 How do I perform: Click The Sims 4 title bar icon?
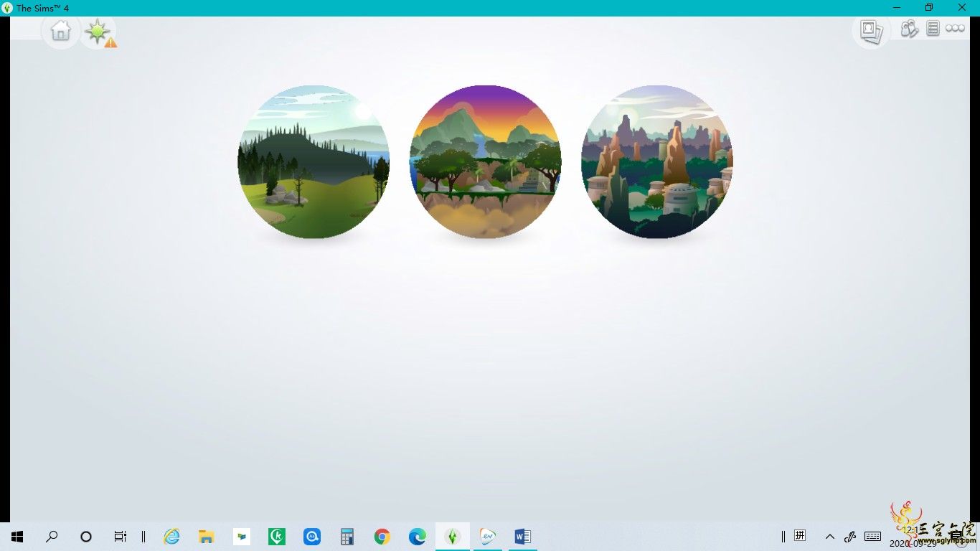[x=7, y=8]
